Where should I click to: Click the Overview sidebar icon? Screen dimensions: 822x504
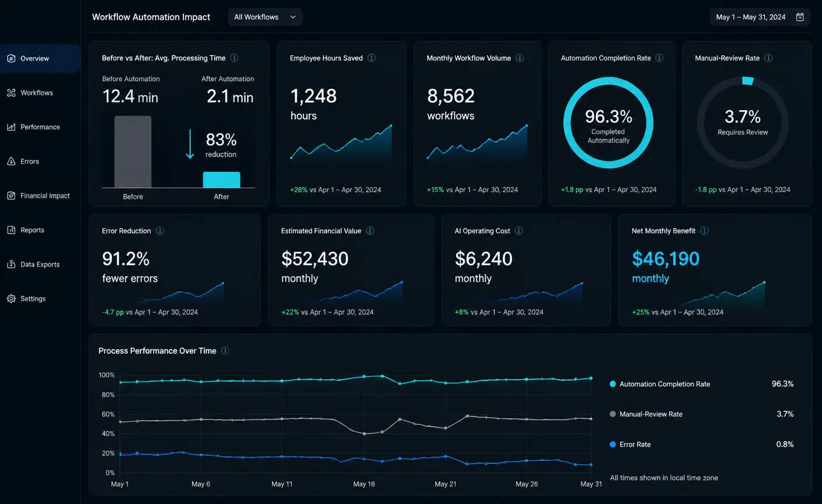11,58
